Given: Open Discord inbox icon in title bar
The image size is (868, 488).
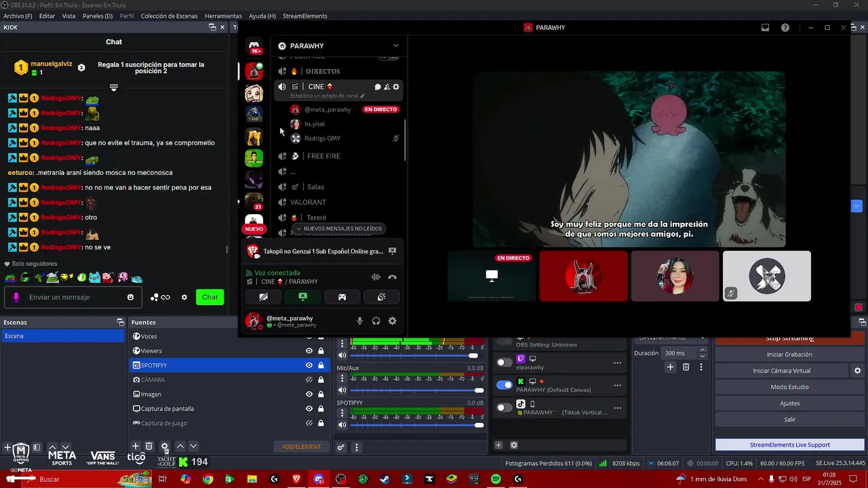Looking at the screenshot, I should [765, 28].
